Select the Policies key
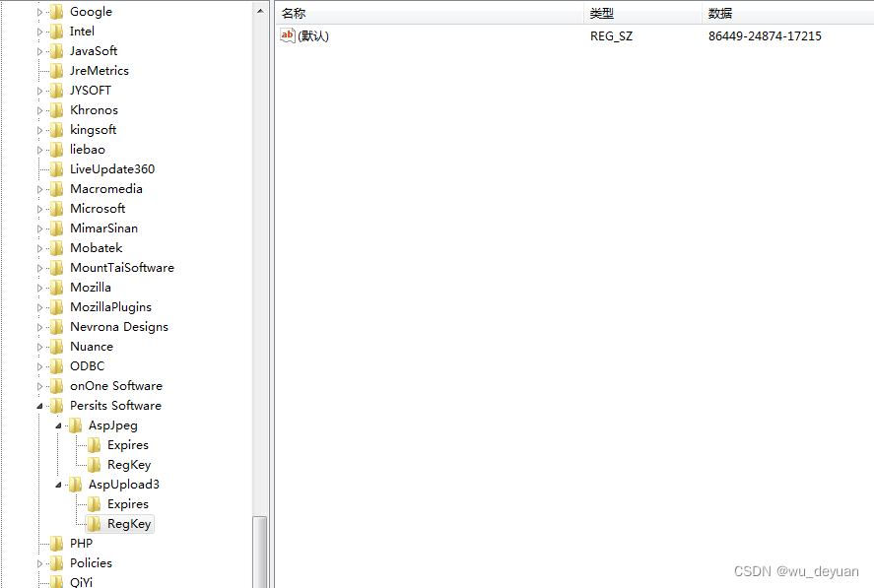 pos(93,562)
